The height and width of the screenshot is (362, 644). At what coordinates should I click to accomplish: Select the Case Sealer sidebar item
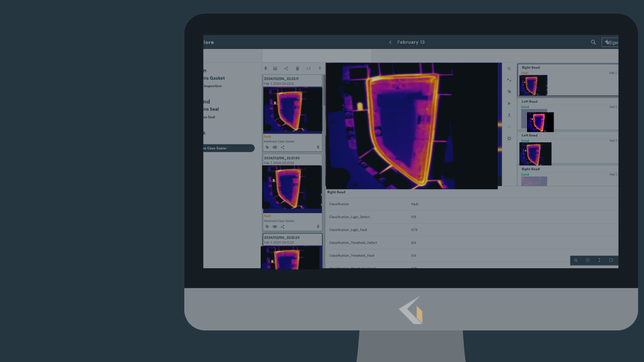[229, 148]
